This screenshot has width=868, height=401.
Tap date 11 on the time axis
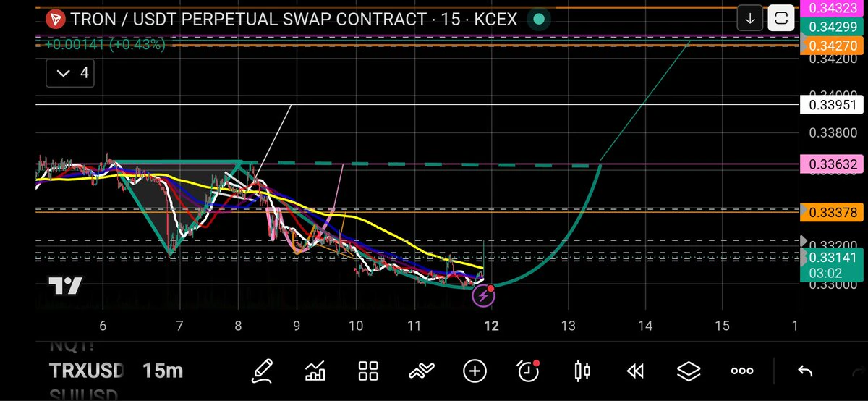(x=413, y=326)
